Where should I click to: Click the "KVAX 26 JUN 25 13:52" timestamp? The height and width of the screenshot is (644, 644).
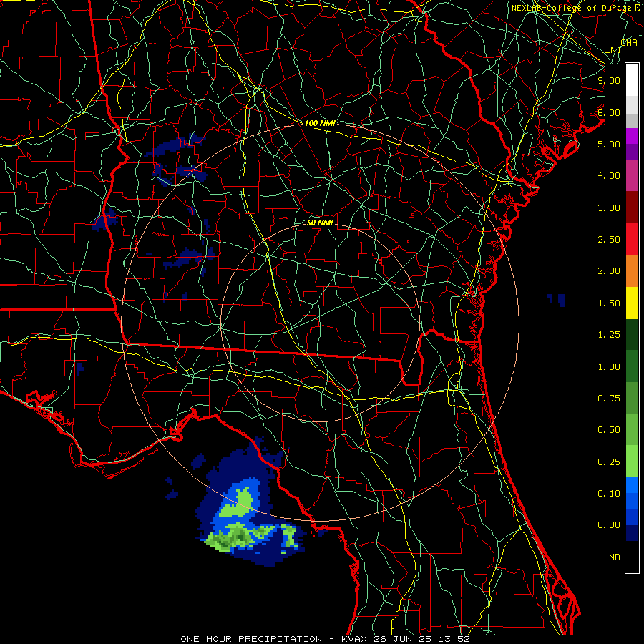pyautogui.click(x=406, y=639)
